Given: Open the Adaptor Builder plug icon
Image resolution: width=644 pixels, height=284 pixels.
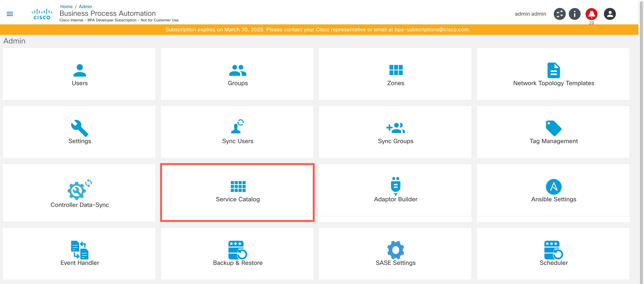Looking at the screenshot, I should 396,186.
